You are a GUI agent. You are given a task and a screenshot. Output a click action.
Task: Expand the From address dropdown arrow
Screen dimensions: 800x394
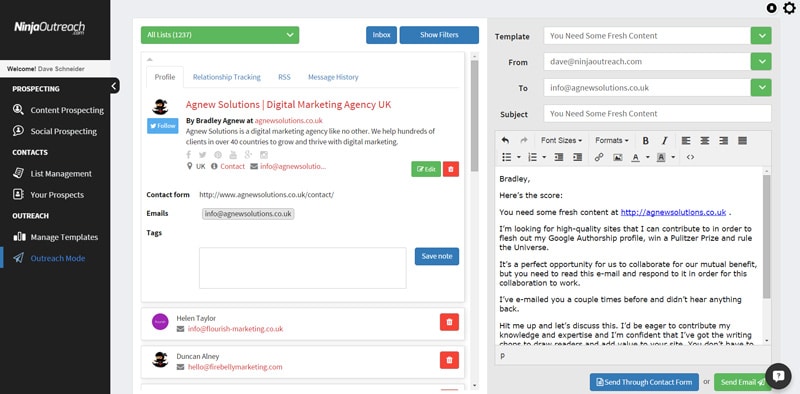coord(761,62)
